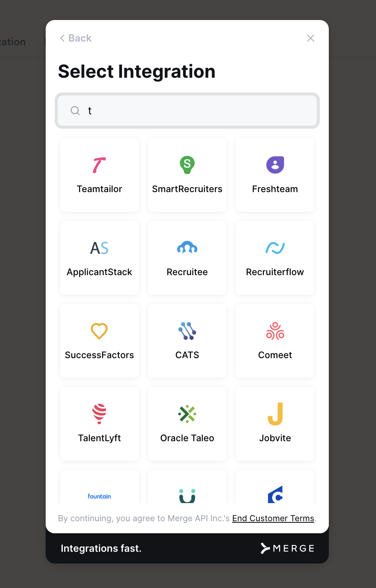The height and width of the screenshot is (588, 376).
Task: Click the magnifier search icon
Action: [x=75, y=111]
